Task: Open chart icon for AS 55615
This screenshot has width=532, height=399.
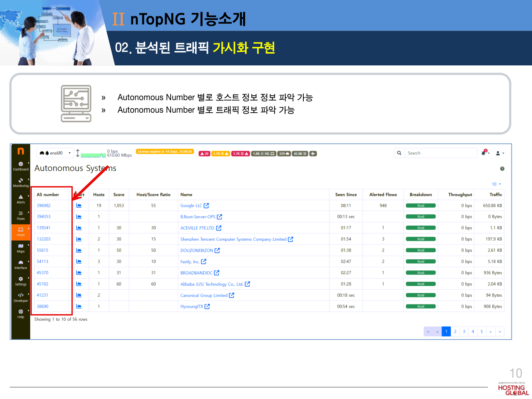Action: [x=79, y=250]
